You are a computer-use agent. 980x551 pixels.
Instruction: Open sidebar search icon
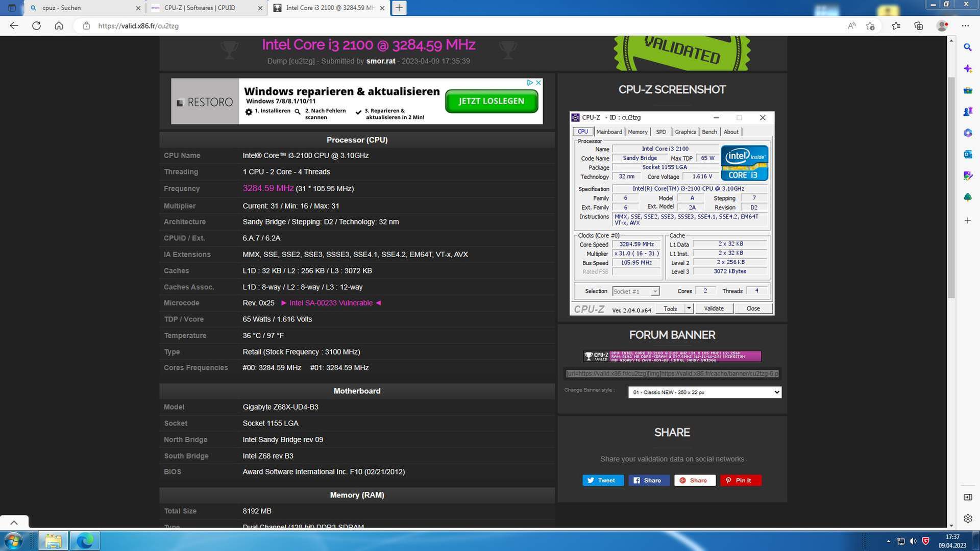pyautogui.click(x=967, y=47)
